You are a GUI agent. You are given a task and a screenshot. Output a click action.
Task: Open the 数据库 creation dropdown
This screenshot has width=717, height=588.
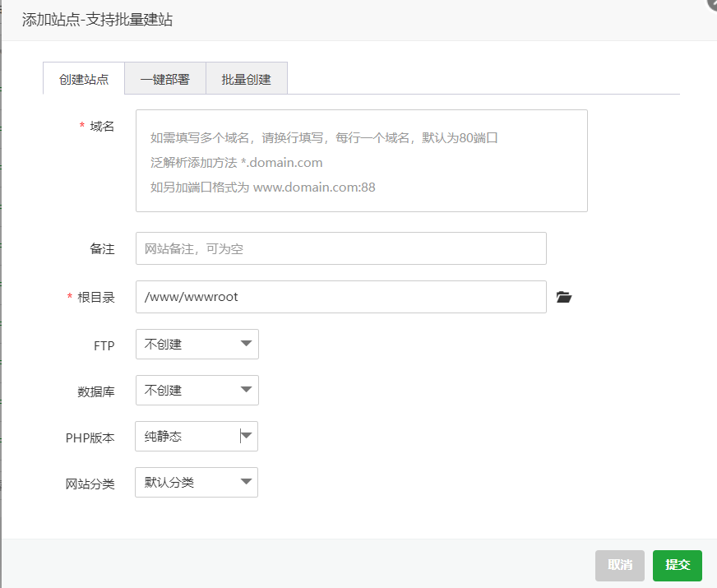197,390
